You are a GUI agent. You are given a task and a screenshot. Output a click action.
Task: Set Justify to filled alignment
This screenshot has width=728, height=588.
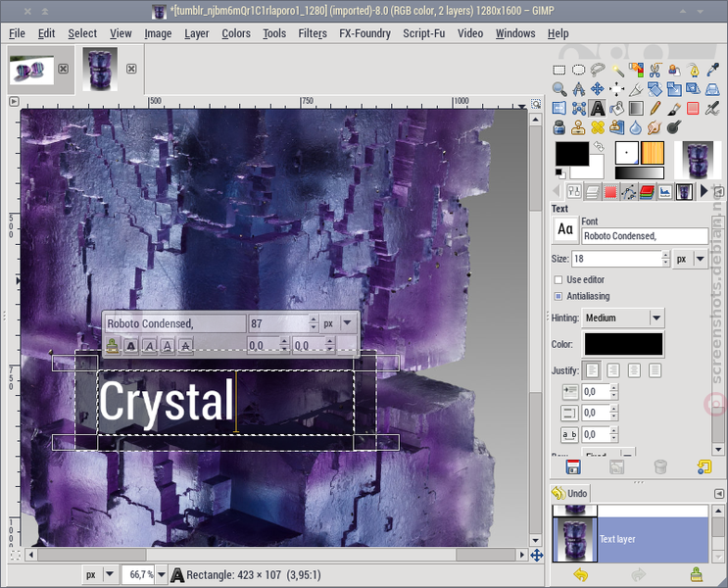pos(655,370)
